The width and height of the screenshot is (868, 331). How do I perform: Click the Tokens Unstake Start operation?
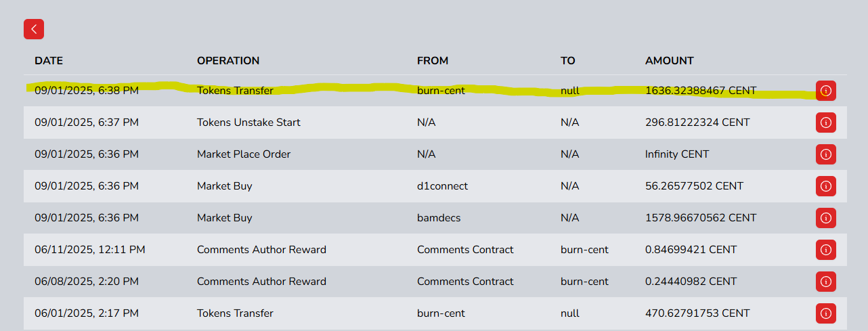click(x=248, y=123)
